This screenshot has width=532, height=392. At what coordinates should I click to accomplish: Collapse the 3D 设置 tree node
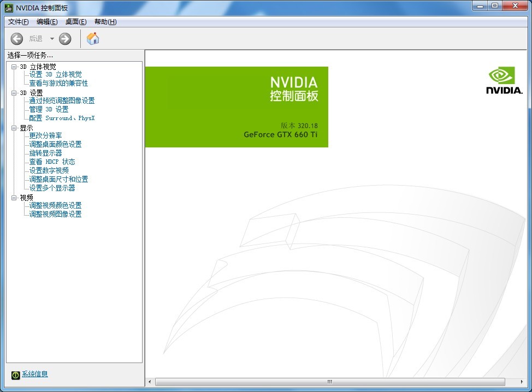tap(14, 93)
